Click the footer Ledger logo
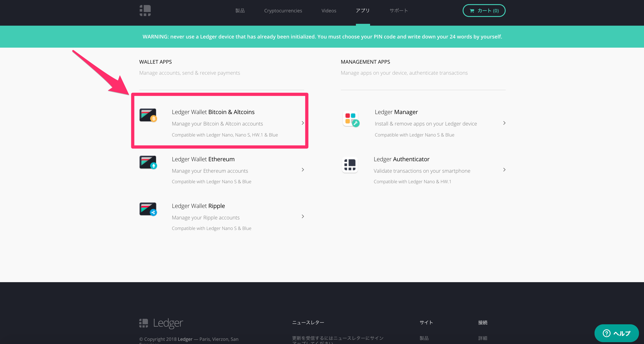The image size is (644, 344). coord(161,323)
